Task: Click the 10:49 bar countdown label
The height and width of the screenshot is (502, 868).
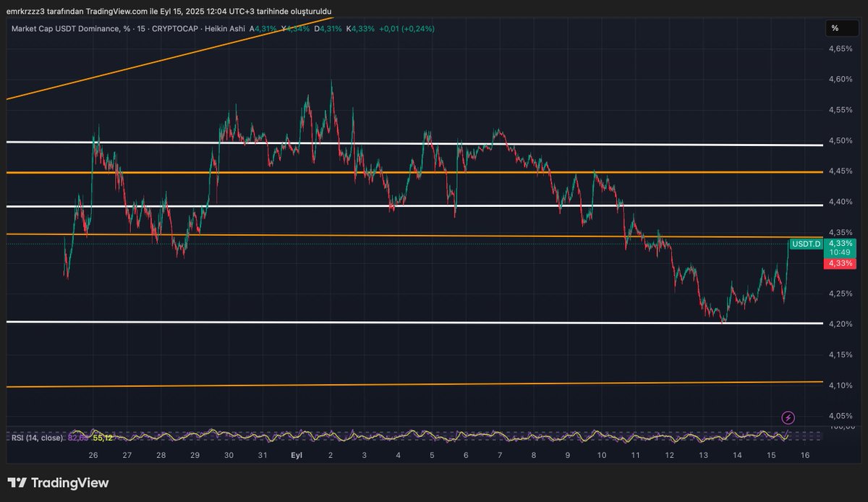Action: point(840,253)
